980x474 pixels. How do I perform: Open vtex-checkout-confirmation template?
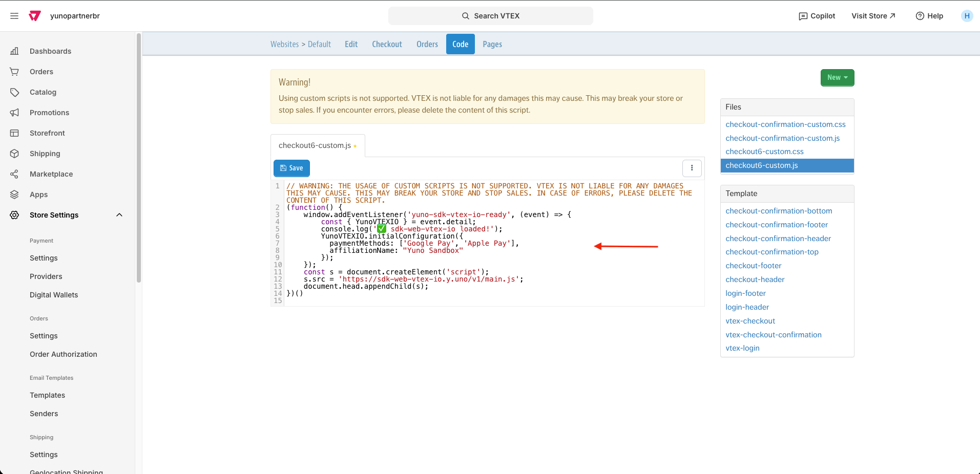click(773, 335)
